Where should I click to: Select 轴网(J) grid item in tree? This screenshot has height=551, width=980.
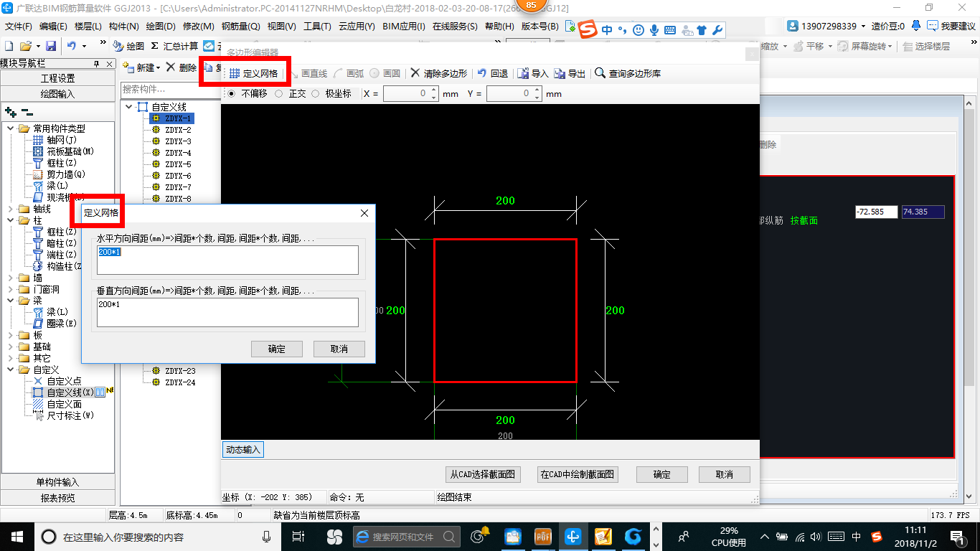coord(55,140)
